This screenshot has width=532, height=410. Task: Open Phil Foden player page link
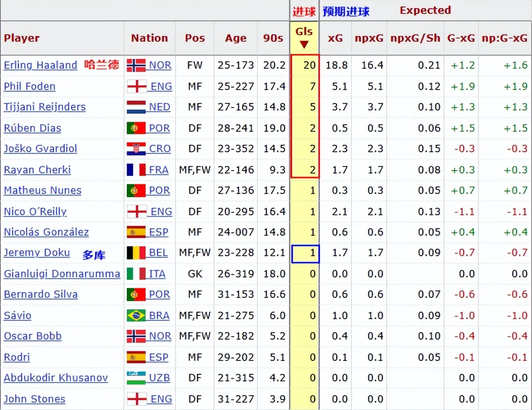pos(29,86)
